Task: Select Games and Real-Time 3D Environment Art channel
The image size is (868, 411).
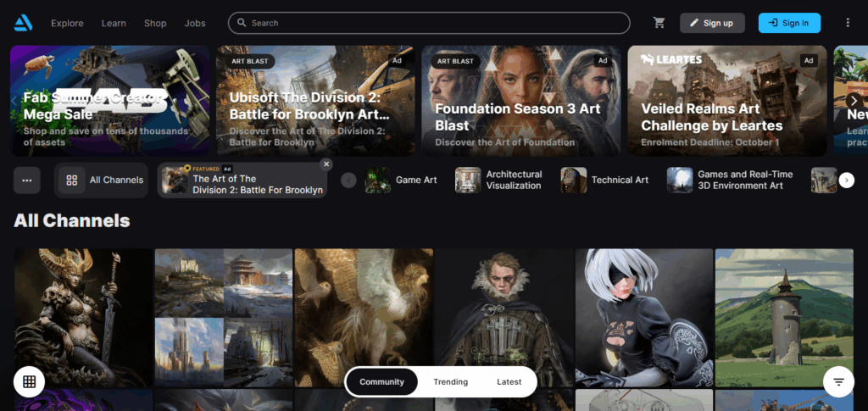Action: coord(730,181)
